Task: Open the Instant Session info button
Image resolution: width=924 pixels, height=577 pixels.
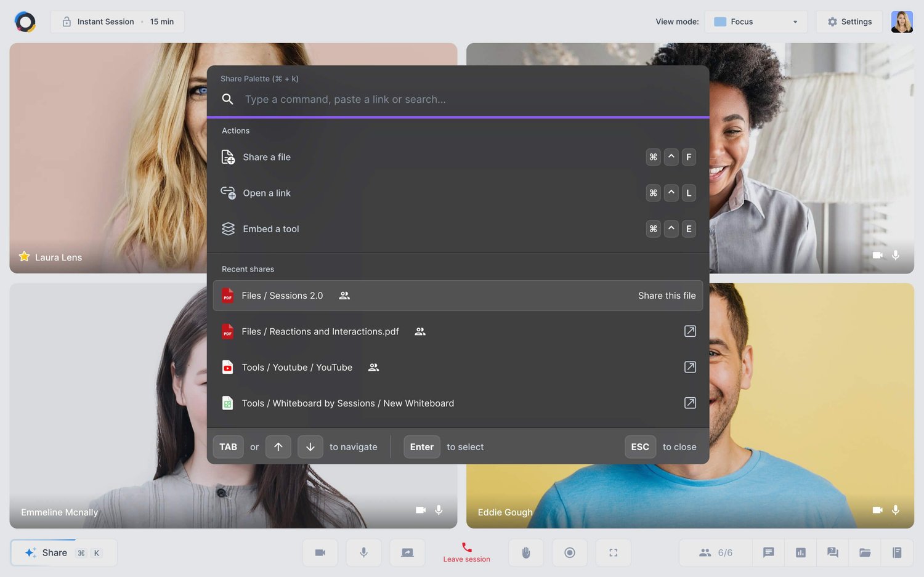Action: coord(117,22)
